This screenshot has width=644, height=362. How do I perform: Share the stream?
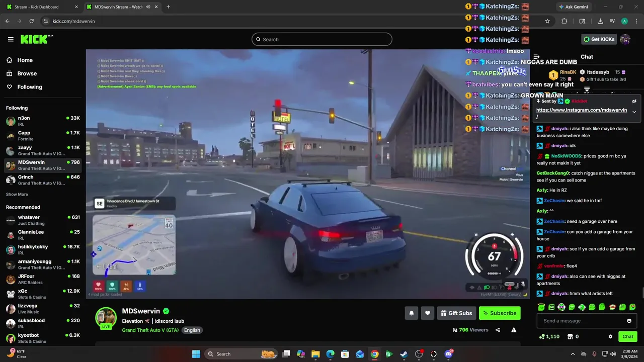pos(498,330)
